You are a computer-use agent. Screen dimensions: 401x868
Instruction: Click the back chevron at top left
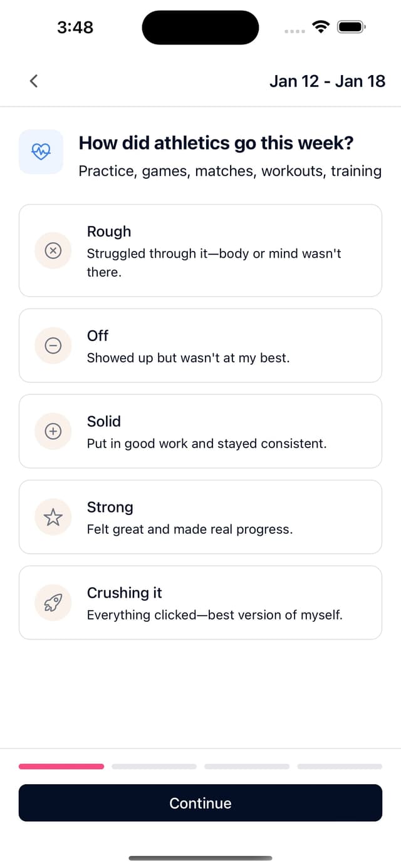(x=34, y=81)
